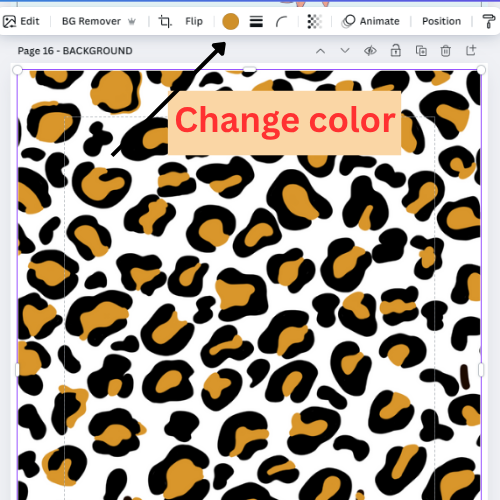
Task: Click the Edit image button
Action: pyautogui.click(x=21, y=21)
